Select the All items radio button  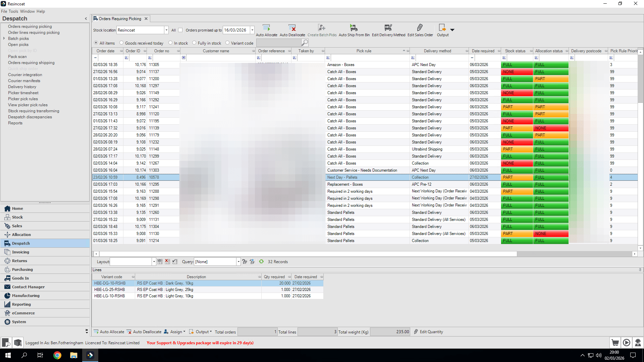click(96, 43)
